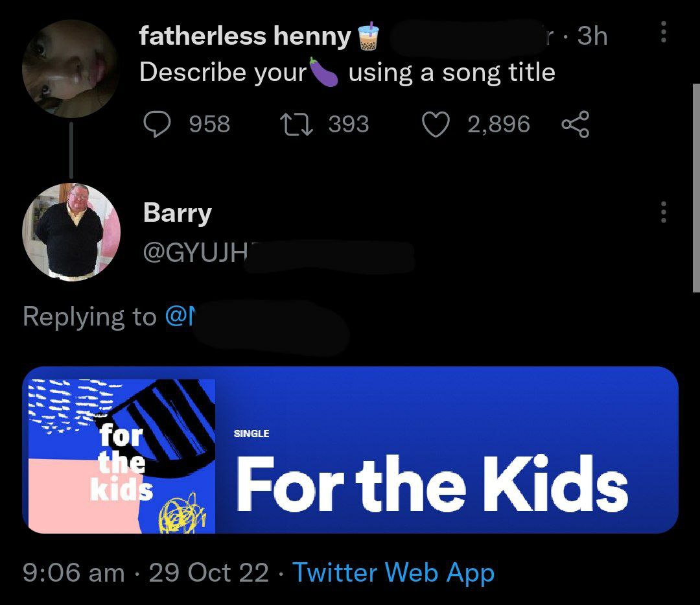Click the reply speech bubble icon
Screen dimensions: 700x605
pyautogui.click(x=157, y=124)
